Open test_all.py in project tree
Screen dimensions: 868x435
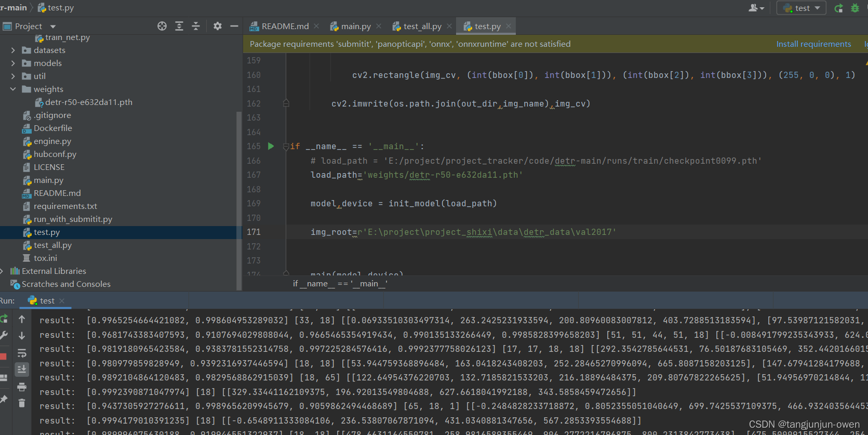pyautogui.click(x=47, y=245)
